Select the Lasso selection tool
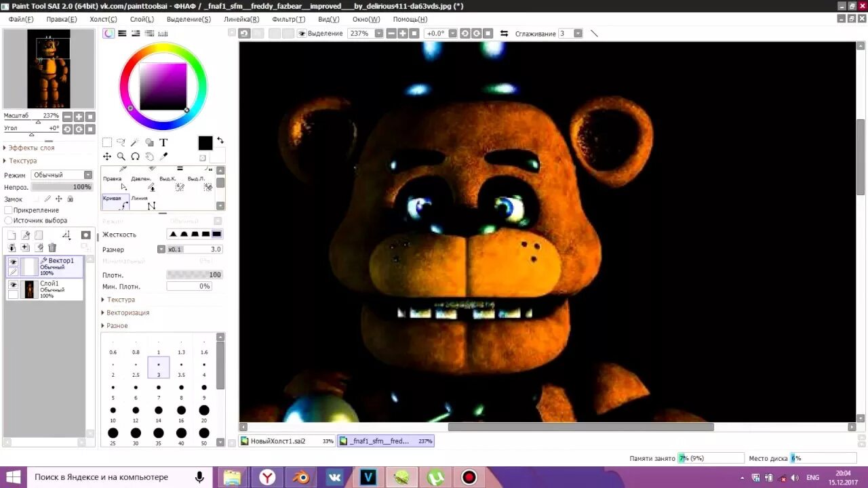The width and height of the screenshot is (868, 488). point(121,142)
